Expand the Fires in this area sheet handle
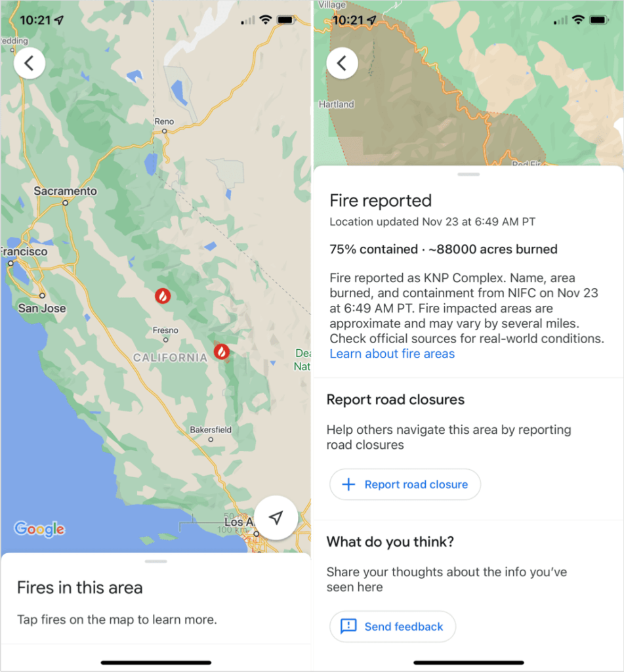Viewport: 624px width, 672px height. click(x=156, y=561)
